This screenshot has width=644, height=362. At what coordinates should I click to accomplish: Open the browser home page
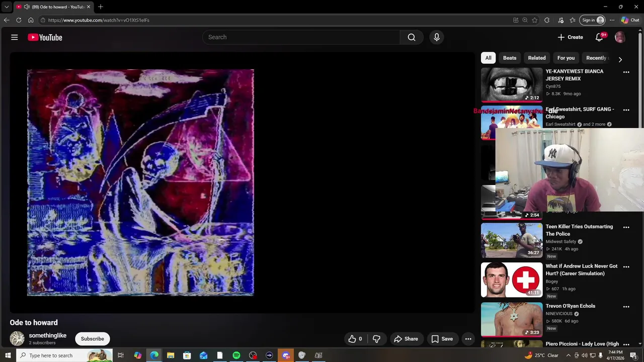click(31, 20)
